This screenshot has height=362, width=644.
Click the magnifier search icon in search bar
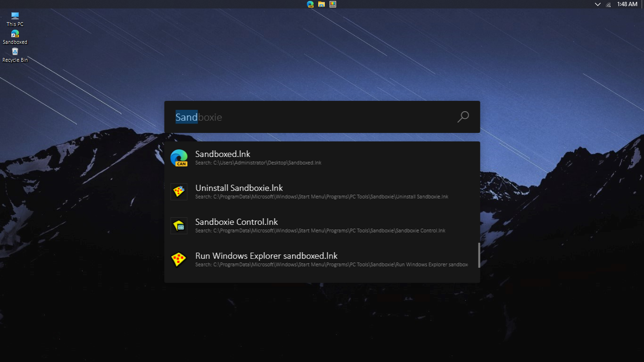(463, 117)
